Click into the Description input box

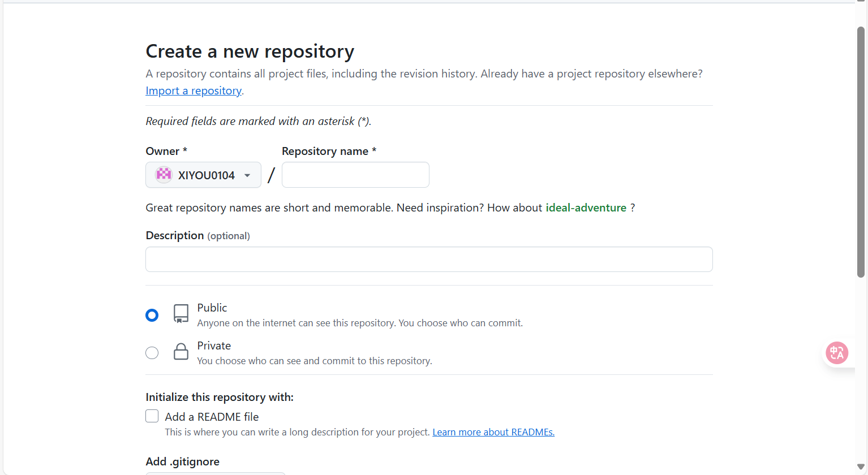point(429,259)
